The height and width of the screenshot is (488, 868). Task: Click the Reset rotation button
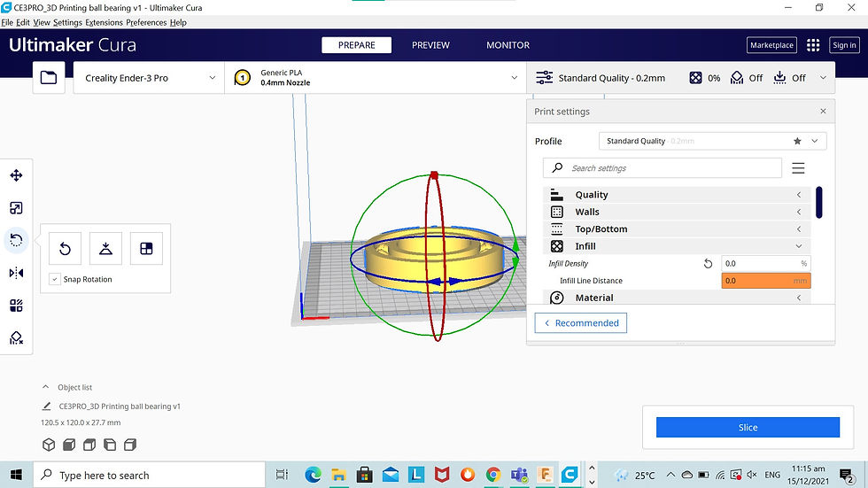(65, 248)
